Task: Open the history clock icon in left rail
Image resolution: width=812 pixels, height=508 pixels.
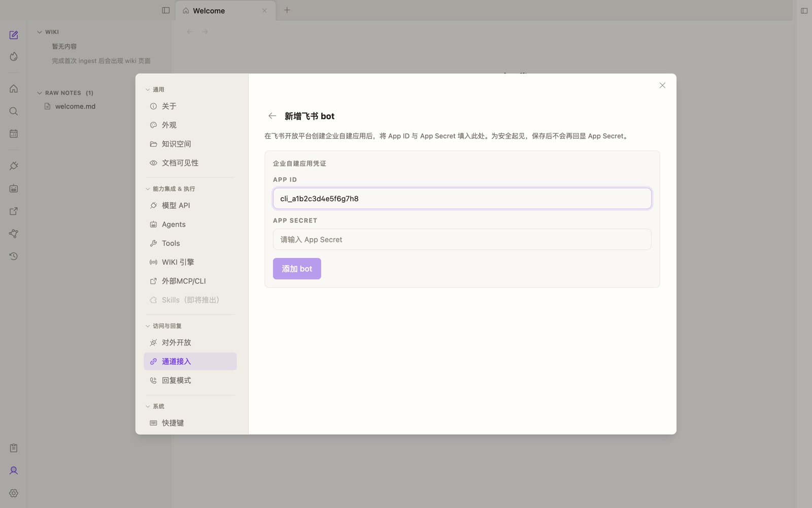Action: coord(14,256)
